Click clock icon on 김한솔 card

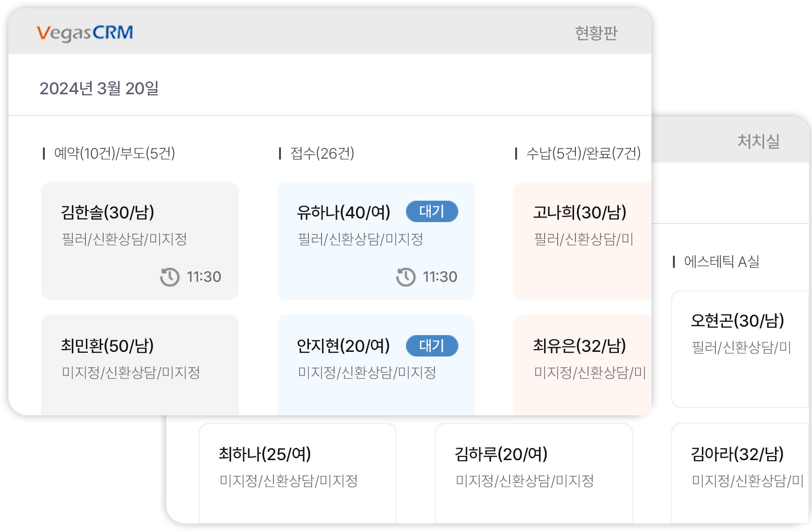pos(170,277)
